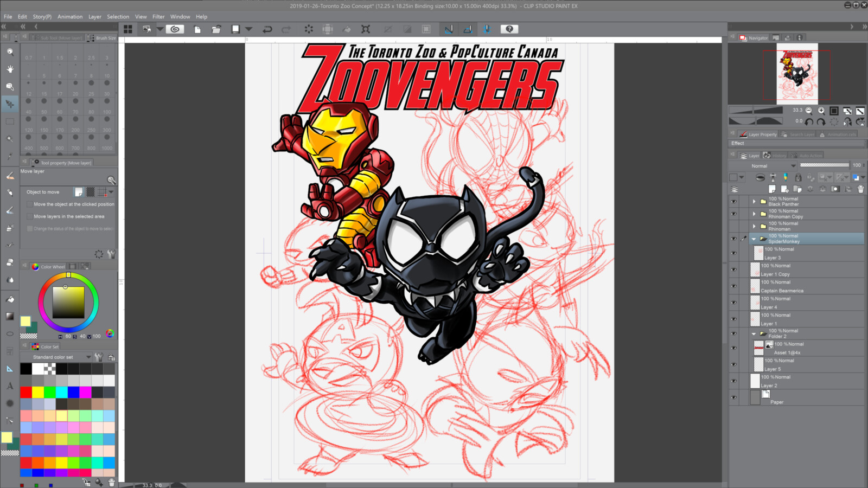
Task: Select the Fill bucket tool
Action: pos(10,299)
